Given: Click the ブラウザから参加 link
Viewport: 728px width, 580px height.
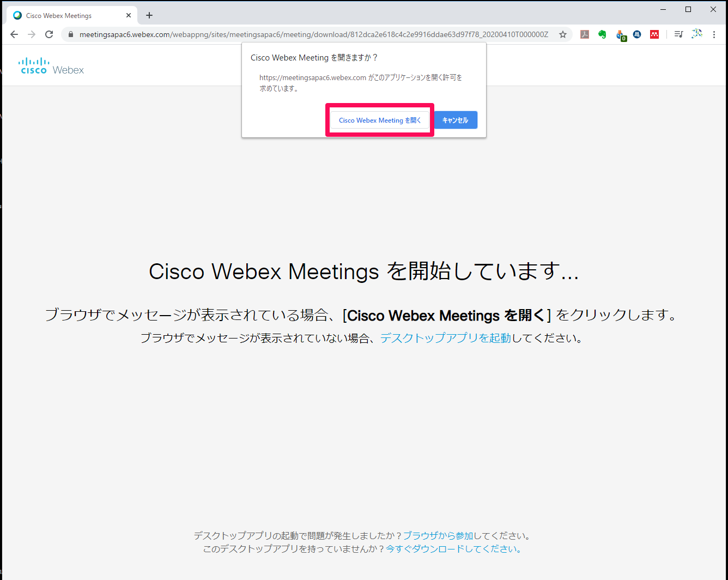Looking at the screenshot, I should (x=438, y=536).
